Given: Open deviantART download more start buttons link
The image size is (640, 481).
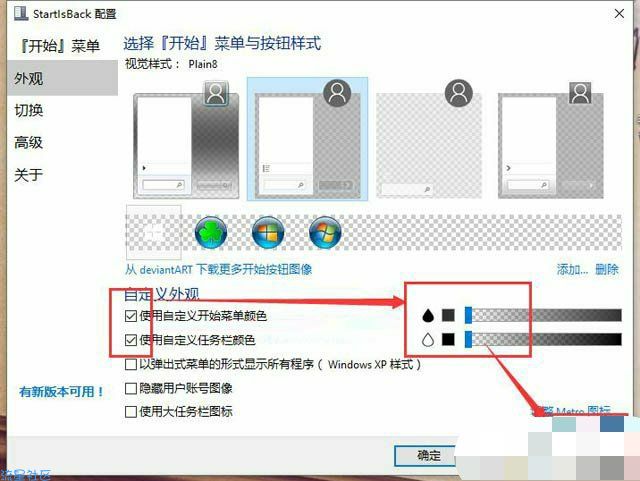Looking at the screenshot, I should tap(218, 269).
